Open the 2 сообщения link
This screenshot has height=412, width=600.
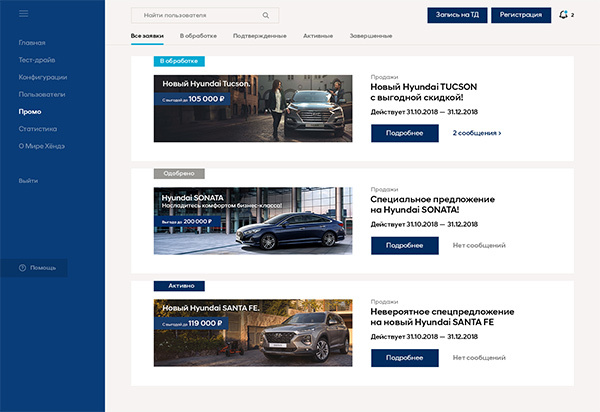coord(477,133)
